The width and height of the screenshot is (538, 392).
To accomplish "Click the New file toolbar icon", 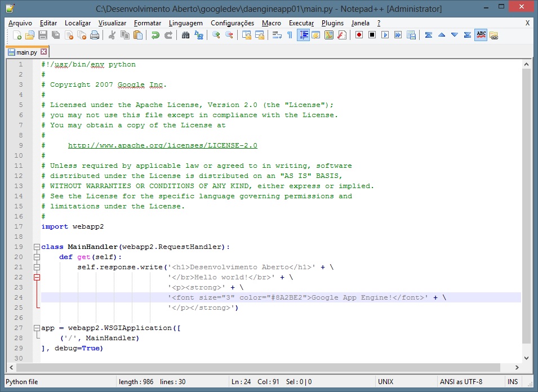I will point(17,35).
